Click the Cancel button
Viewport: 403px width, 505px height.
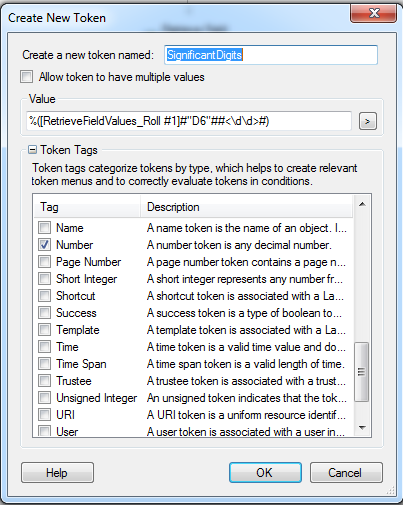(346, 472)
